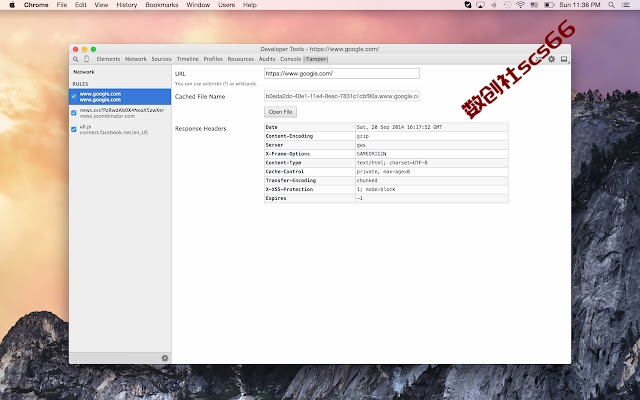Toggle the device mode phone icon
This screenshot has width=640, height=400.
86,59
